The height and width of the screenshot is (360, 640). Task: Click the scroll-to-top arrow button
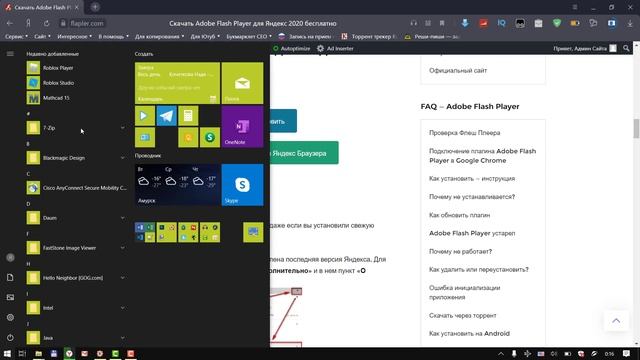pyautogui.click(x=616, y=321)
